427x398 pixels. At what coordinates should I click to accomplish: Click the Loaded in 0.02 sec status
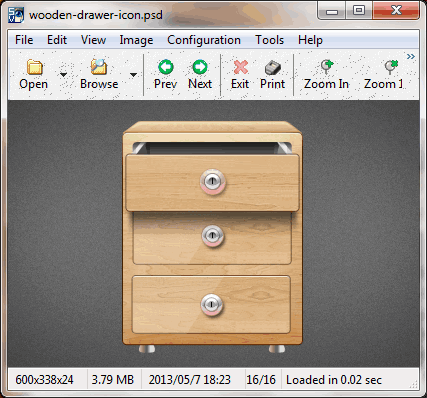tap(334, 380)
